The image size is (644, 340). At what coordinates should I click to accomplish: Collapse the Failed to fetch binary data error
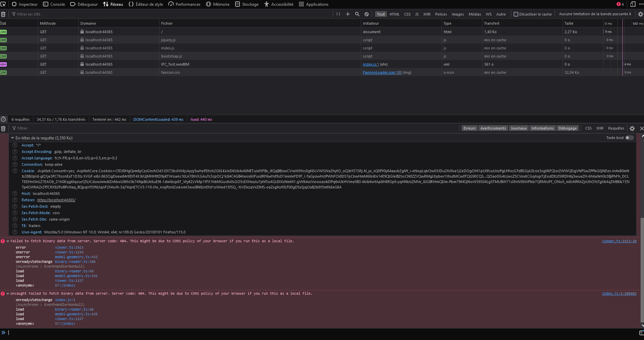click(7, 241)
